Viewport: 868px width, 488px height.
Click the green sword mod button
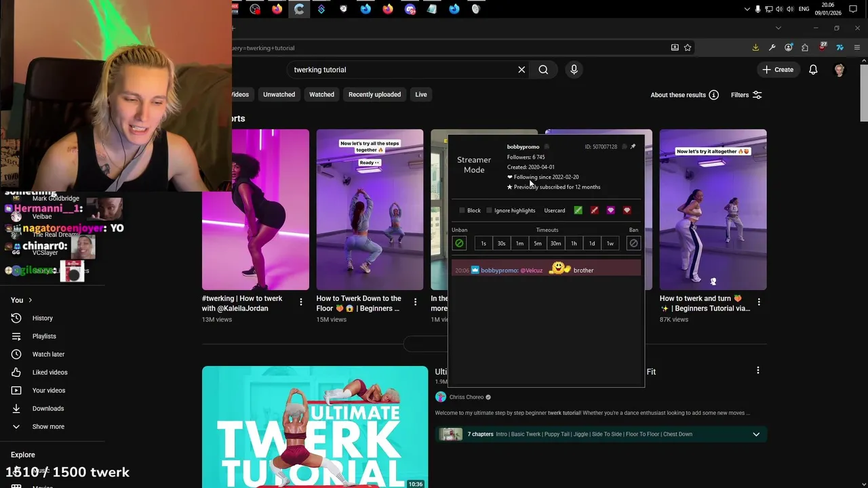pyautogui.click(x=578, y=210)
